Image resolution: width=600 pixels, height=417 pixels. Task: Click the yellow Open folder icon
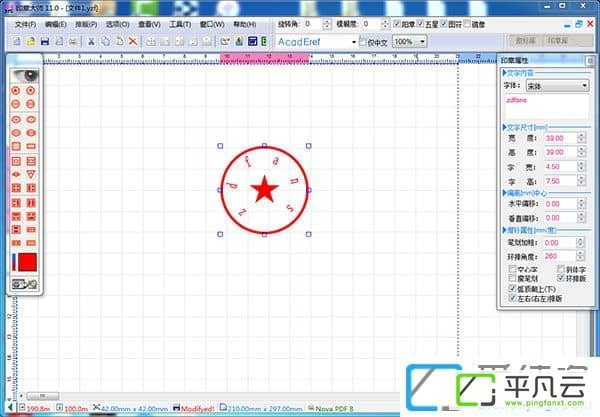pos(31,41)
